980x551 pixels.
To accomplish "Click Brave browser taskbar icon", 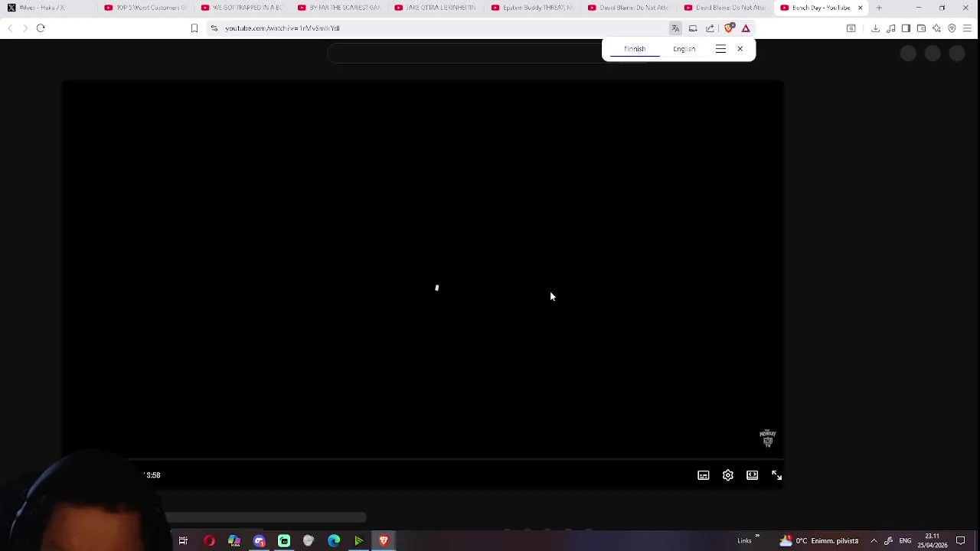I will (x=384, y=541).
